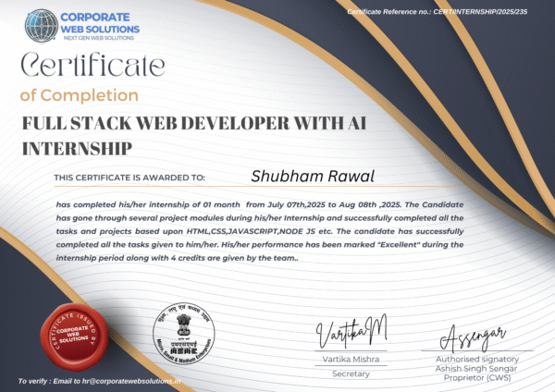555x392 pixels.
Task: Click the Corporate Web Solutions globe logo
Action: pyautogui.click(x=42, y=26)
